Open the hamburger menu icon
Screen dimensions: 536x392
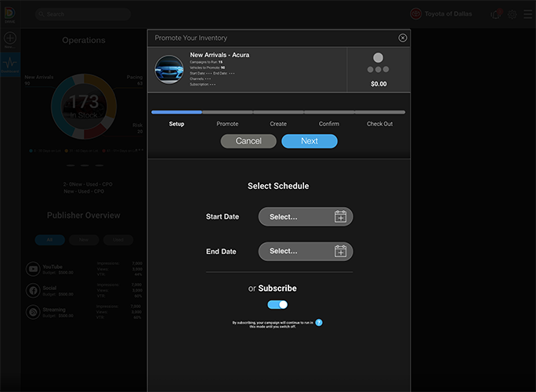[527, 14]
